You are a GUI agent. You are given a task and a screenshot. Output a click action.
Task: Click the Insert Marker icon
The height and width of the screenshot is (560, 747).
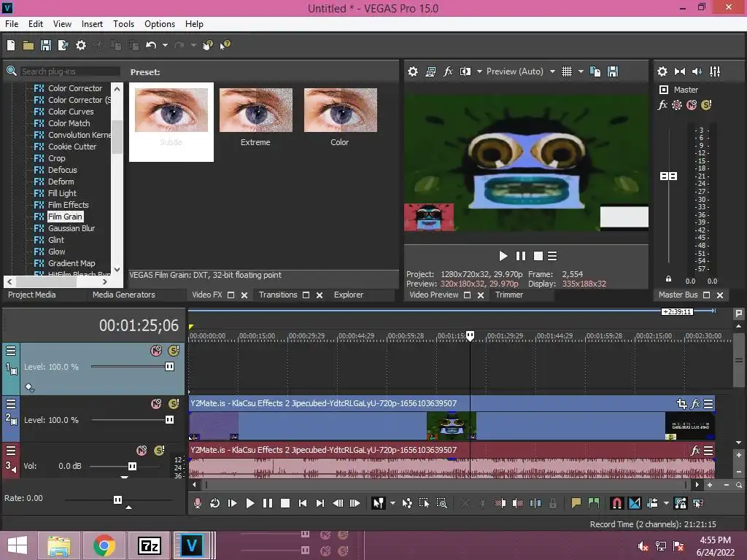click(576, 503)
